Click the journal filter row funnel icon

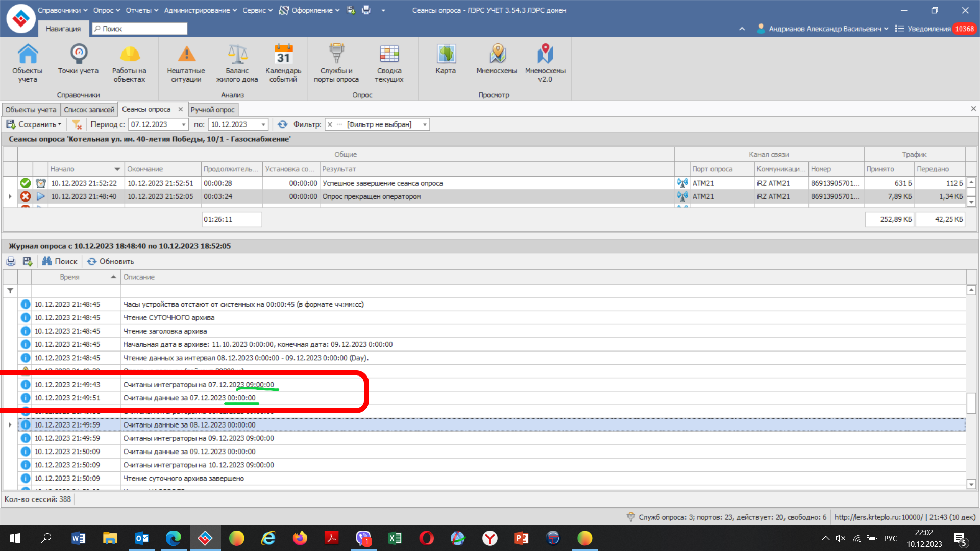pyautogui.click(x=10, y=291)
